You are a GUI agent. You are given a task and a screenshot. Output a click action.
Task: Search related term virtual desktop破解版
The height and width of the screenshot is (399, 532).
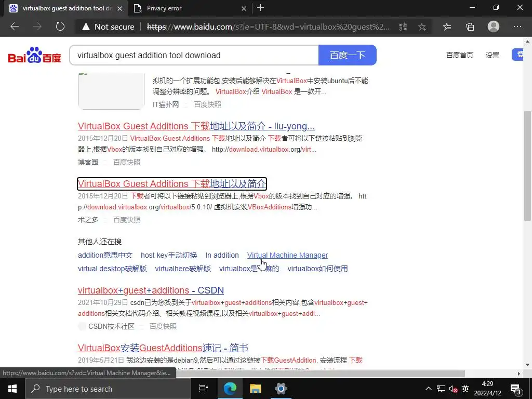112,269
